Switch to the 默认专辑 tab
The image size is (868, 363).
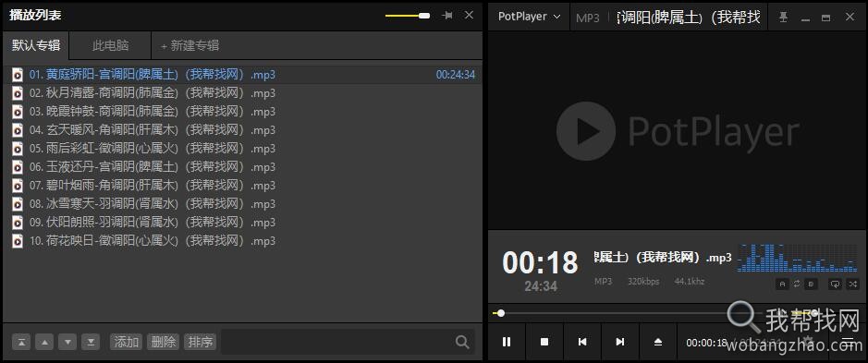pos(36,45)
